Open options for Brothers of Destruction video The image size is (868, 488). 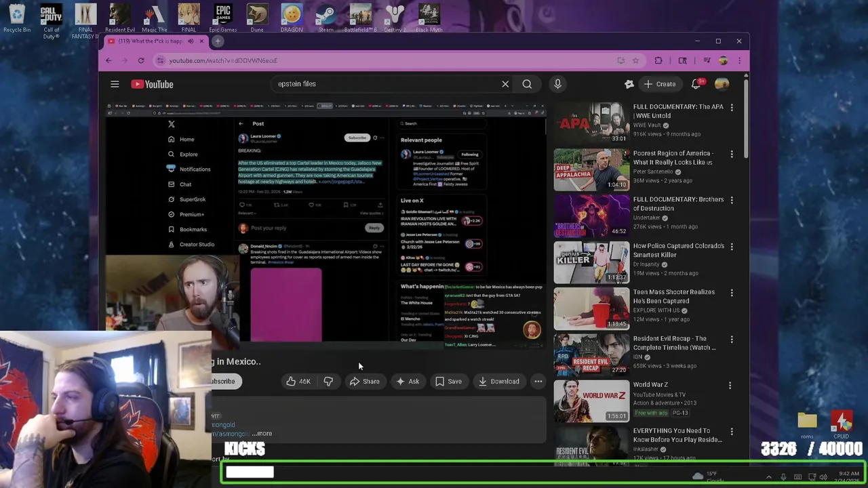click(x=732, y=201)
